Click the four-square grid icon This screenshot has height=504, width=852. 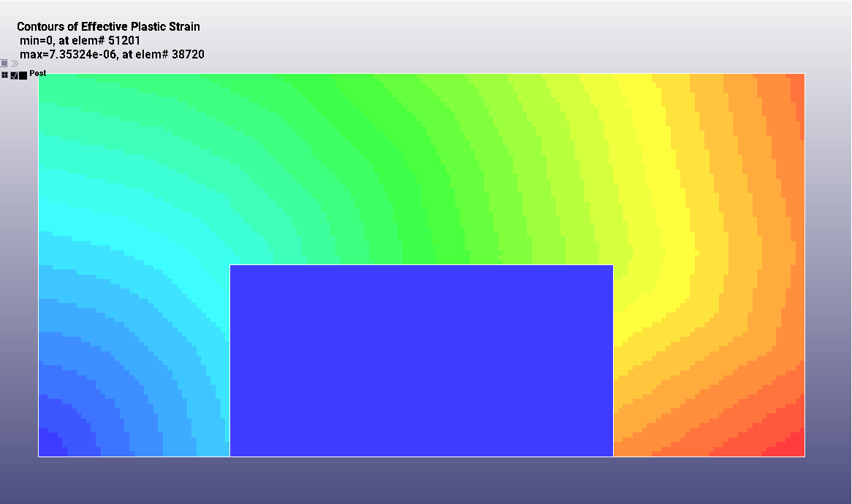[5, 75]
